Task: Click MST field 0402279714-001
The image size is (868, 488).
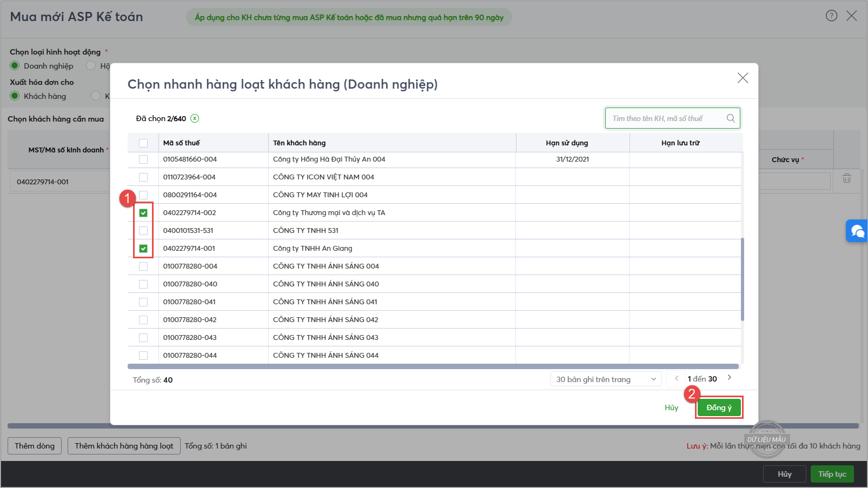Action: click(59, 182)
